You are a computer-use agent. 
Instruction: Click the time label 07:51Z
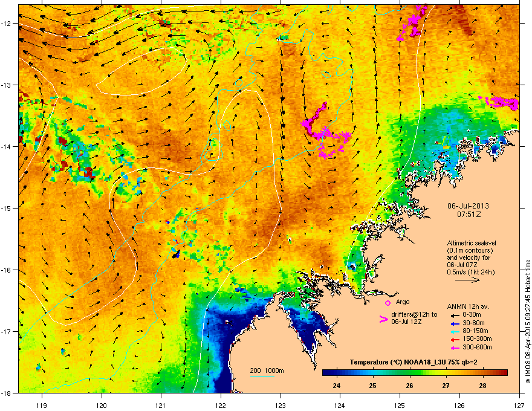[469, 215]
